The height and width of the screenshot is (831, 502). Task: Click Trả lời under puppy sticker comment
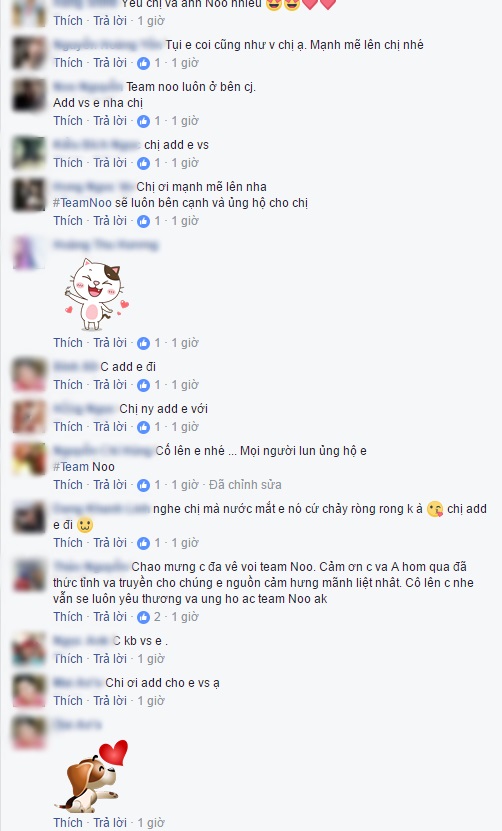110,823
